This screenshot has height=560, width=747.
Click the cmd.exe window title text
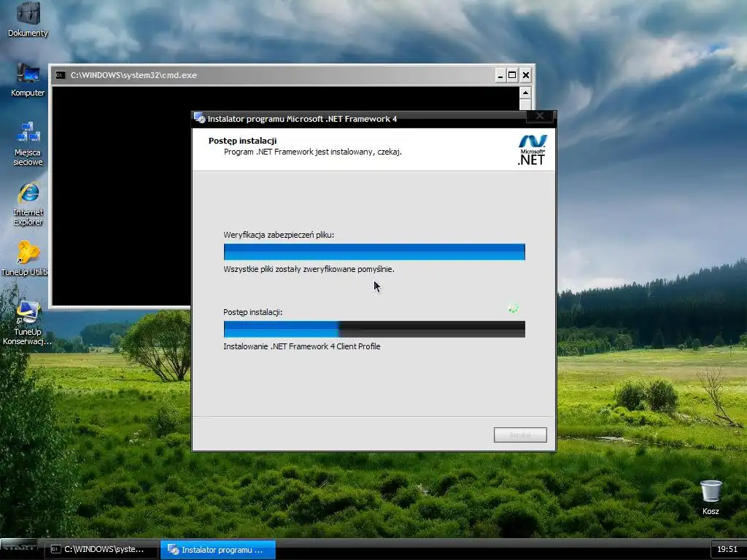click(x=133, y=75)
